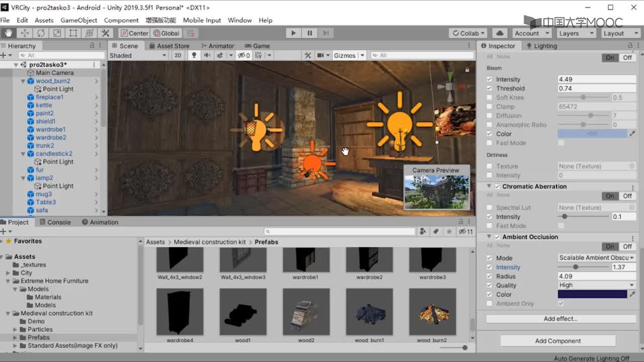
Task: Click the Play button
Action: (x=293, y=33)
